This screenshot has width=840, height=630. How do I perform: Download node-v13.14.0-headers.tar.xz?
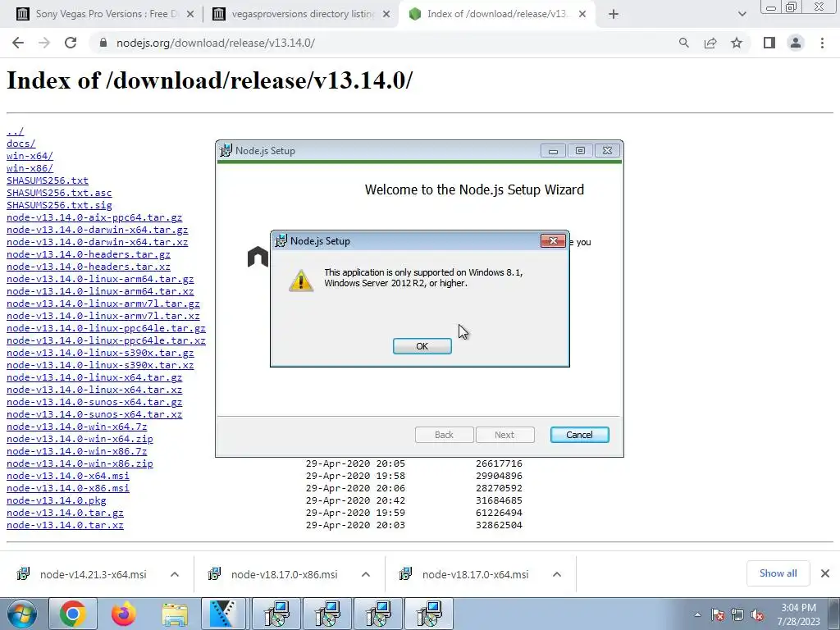pos(89,267)
